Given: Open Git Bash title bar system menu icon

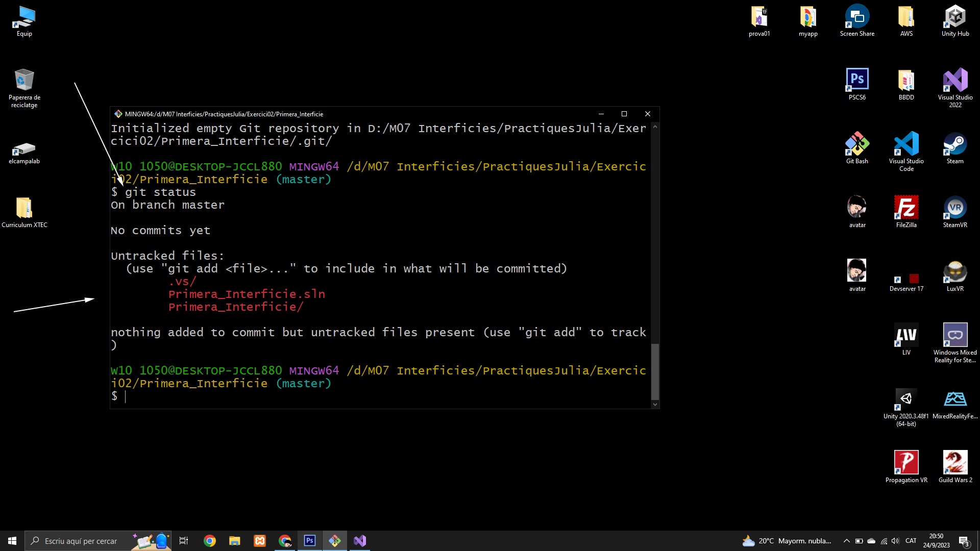Looking at the screenshot, I should (118, 114).
